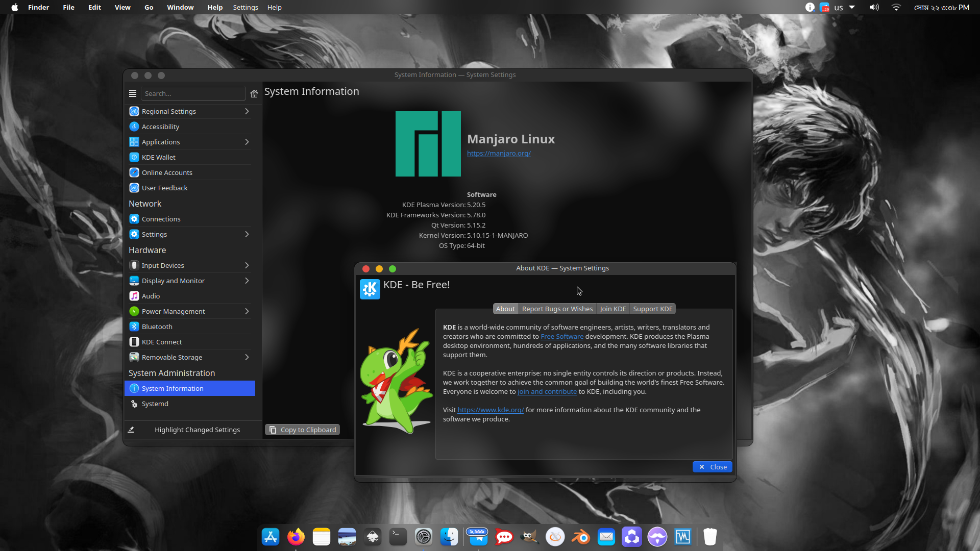Image resolution: width=980 pixels, height=551 pixels.
Task: Toggle Highlight Changed Settings option
Action: point(196,429)
